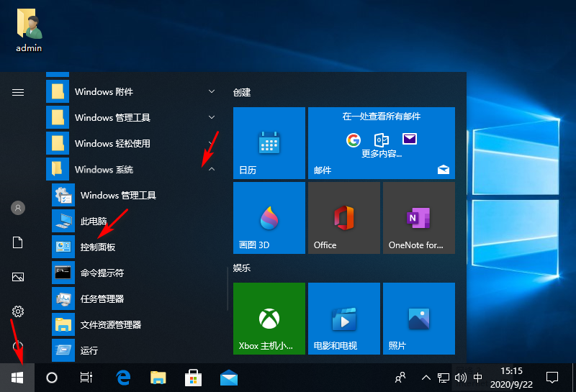Image resolution: width=576 pixels, height=392 pixels.
Task: Click the Microsoft Store taskbar icon
Action: tap(194, 377)
